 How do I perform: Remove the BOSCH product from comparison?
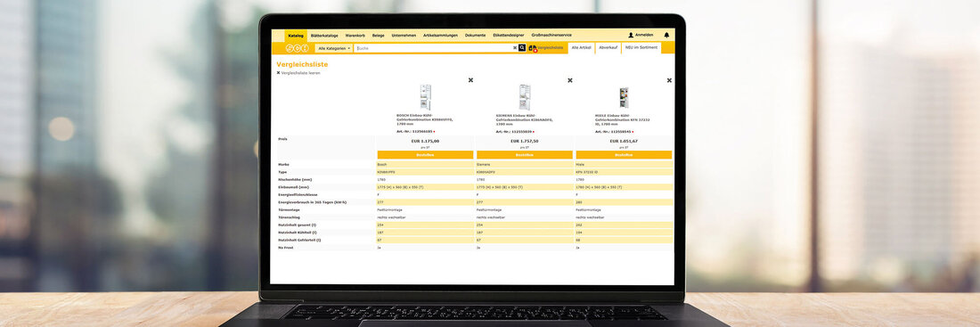pyautogui.click(x=470, y=80)
